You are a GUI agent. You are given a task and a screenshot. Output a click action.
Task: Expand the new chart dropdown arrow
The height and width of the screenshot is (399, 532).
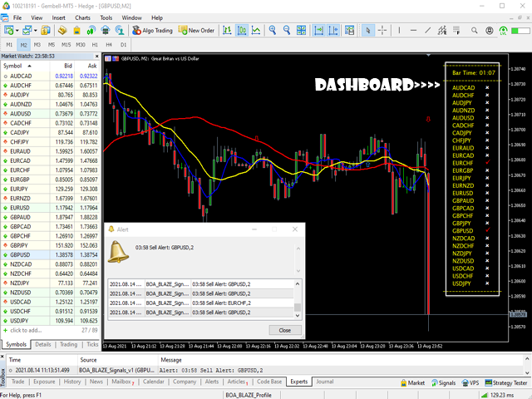pos(17,31)
